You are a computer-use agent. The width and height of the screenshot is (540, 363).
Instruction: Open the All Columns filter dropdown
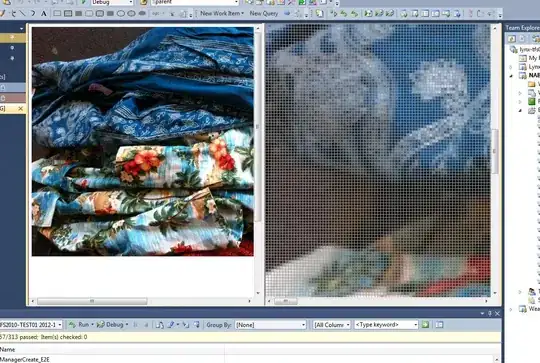[x=332, y=325]
